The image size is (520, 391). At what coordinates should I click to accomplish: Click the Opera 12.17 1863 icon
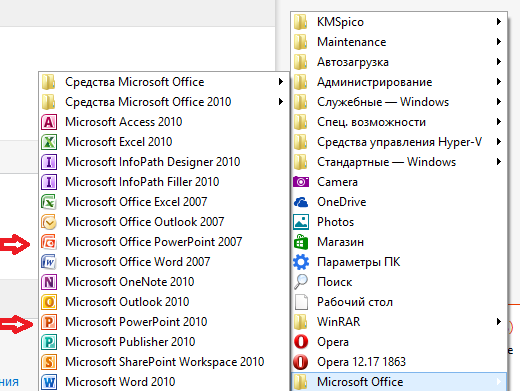coord(301,362)
